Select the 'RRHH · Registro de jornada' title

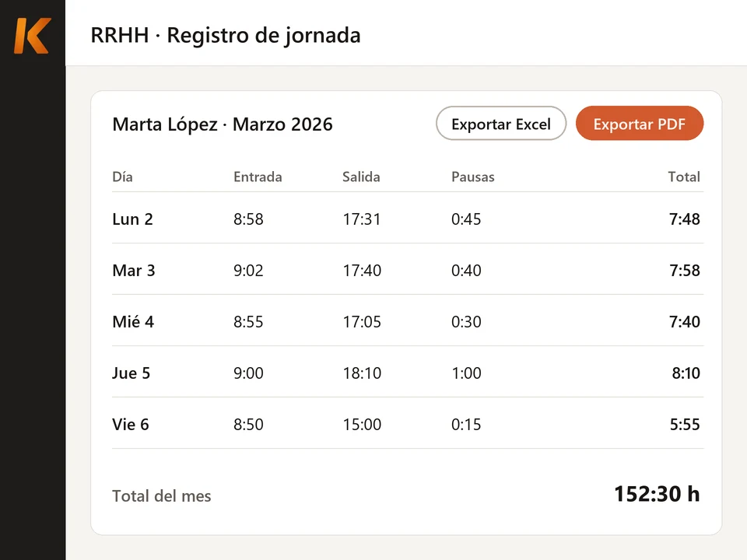pyautogui.click(x=226, y=35)
